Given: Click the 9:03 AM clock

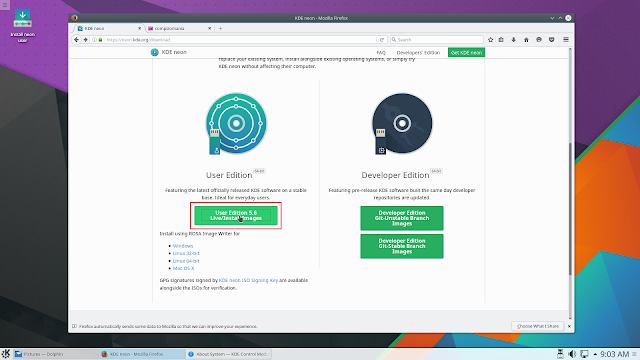Looking at the screenshot, I should (x=614, y=354).
